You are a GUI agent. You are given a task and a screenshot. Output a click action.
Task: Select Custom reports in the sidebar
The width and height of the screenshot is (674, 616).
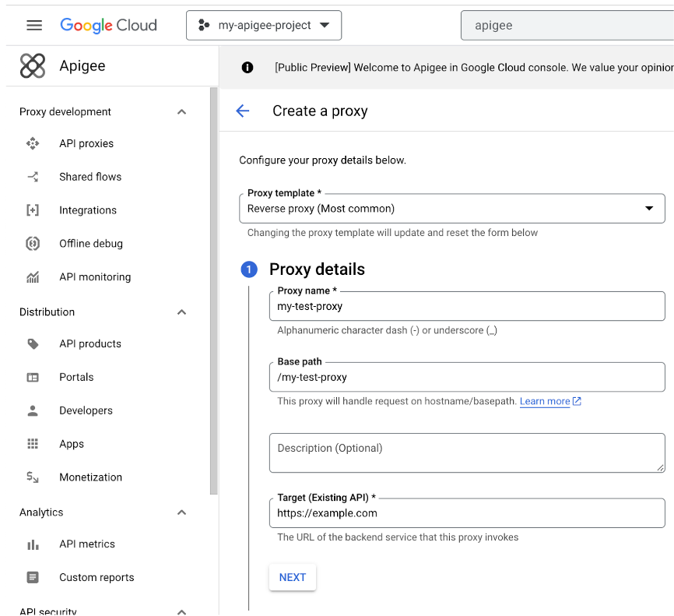[97, 577]
